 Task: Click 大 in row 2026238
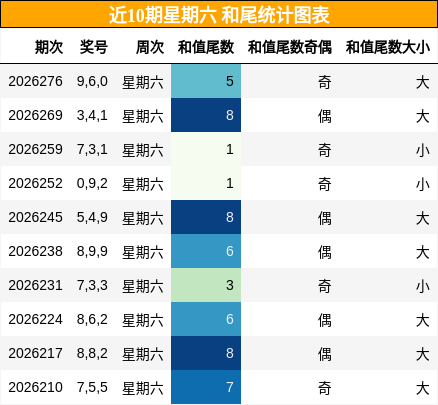tap(423, 252)
